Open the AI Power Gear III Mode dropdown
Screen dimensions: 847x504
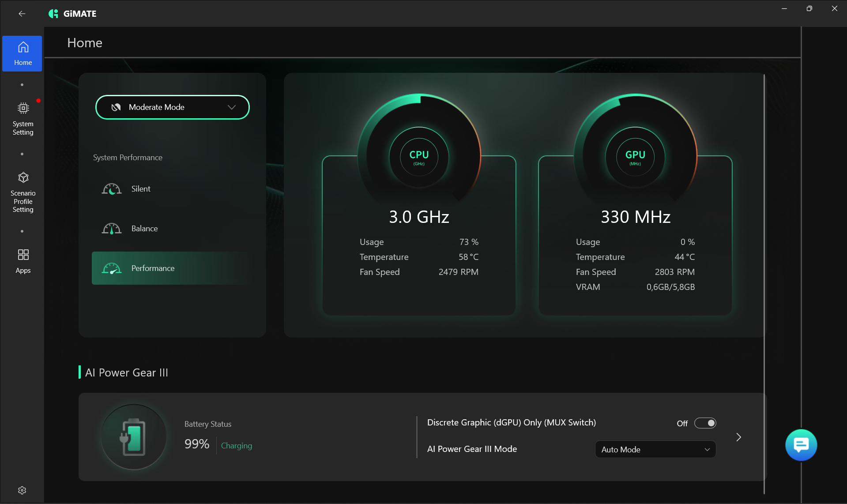[x=655, y=449]
